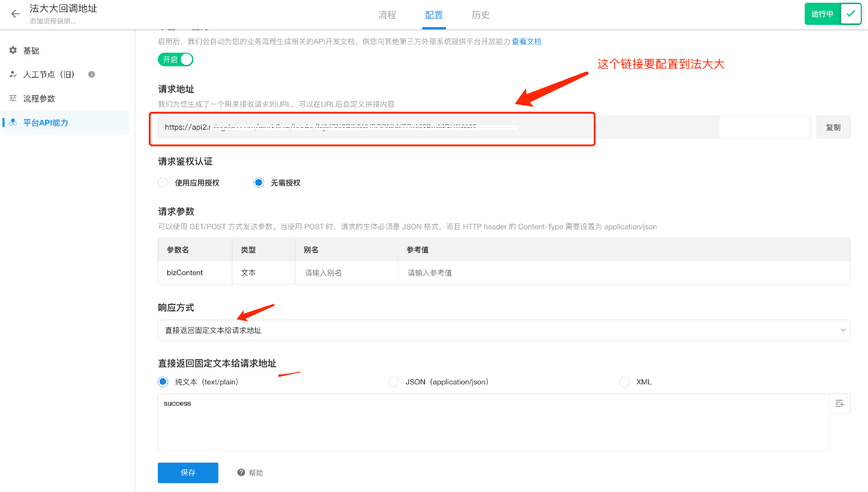Click the 流程参数 sliders icon

click(x=13, y=98)
